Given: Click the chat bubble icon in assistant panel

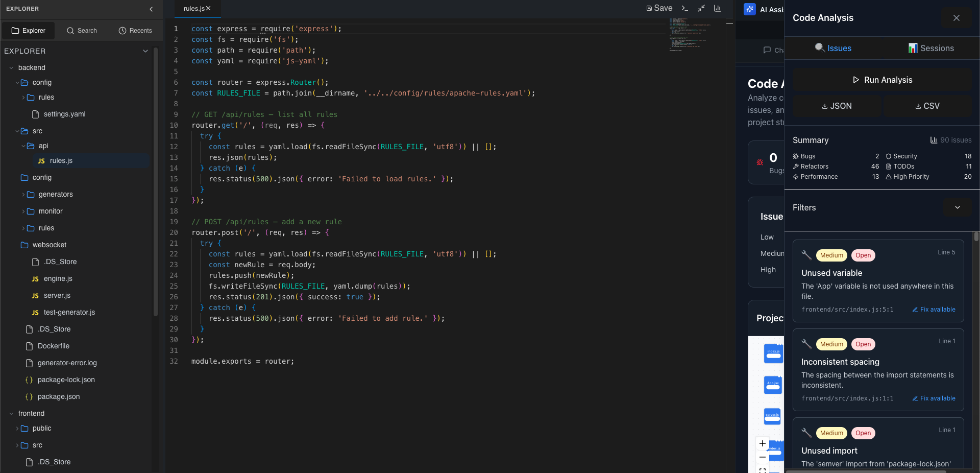Looking at the screenshot, I should point(767,50).
